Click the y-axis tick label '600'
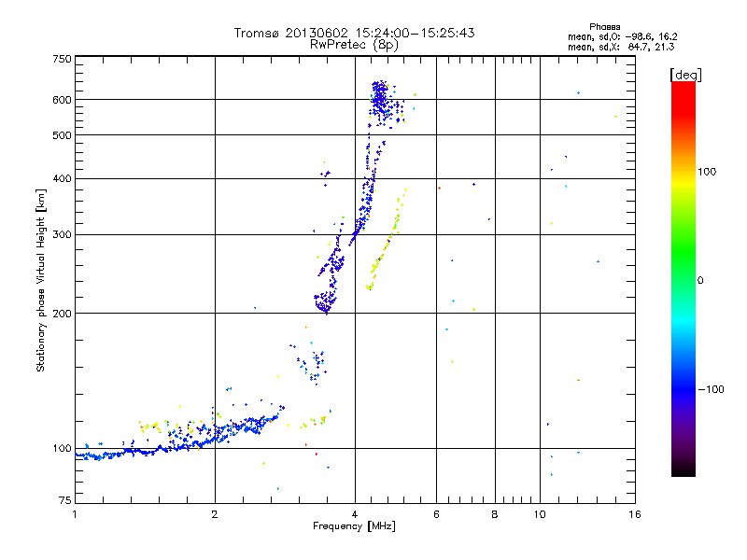 click(x=62, y=100)
